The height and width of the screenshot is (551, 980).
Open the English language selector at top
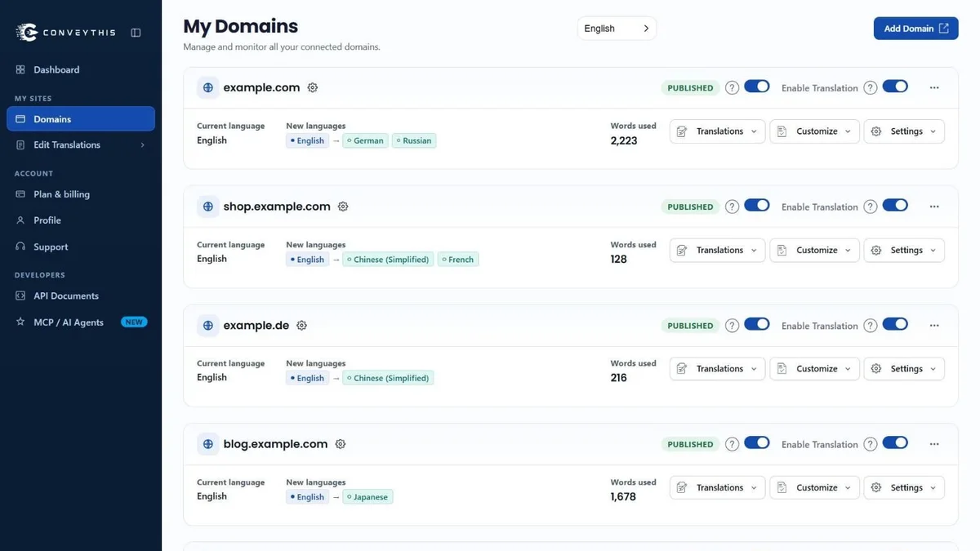coord(617,29)
